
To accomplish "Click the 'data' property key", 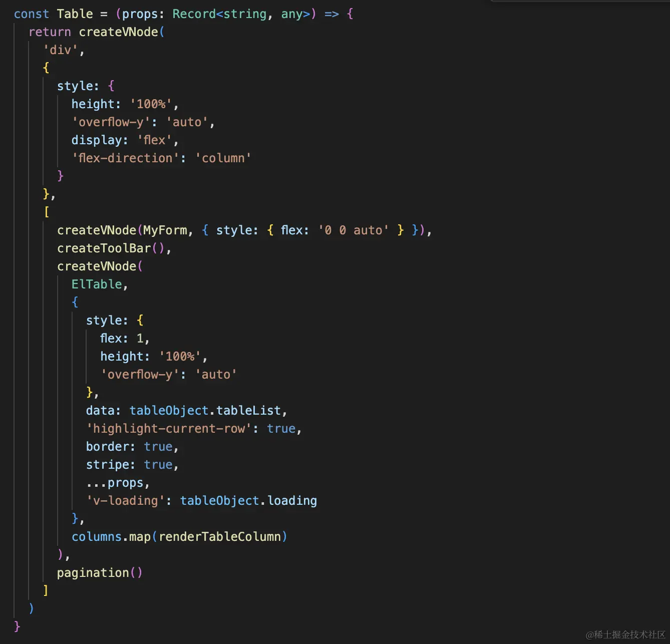I will 100,411.
